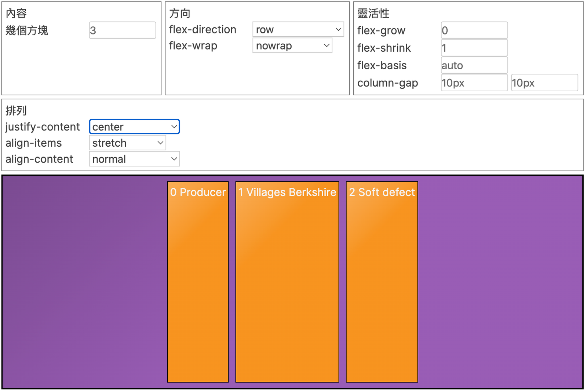Click the flex-wrap label text
The height and width of the screenshot is (392, 587).
(193, 45)
